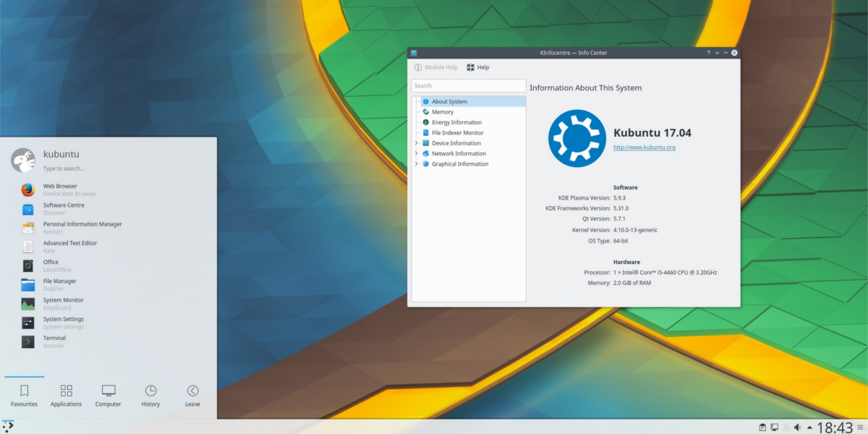Click the KInfocentre window menu icon

(x=414, y=53)
